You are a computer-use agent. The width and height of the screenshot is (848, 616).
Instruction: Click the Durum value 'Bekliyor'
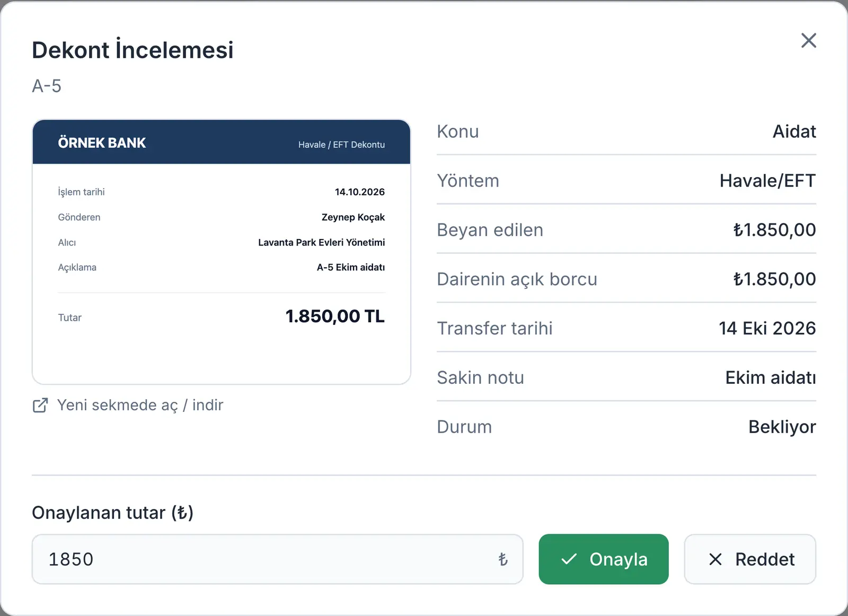[x=782, y=427]
